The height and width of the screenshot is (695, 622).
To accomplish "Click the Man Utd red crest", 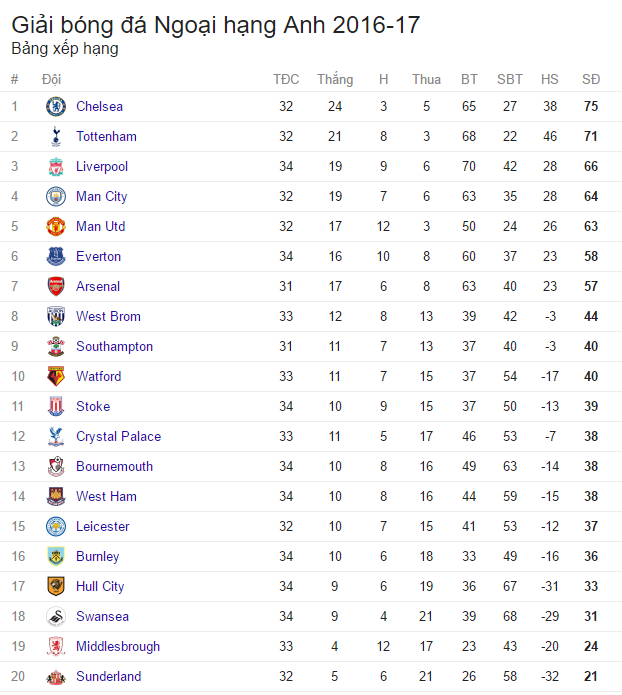I will (56, 226).
